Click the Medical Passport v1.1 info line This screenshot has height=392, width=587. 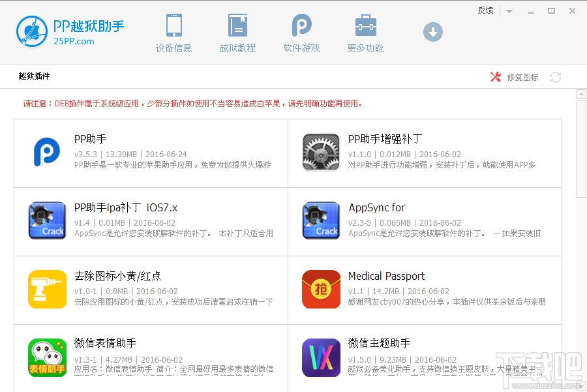coord(399,292)
